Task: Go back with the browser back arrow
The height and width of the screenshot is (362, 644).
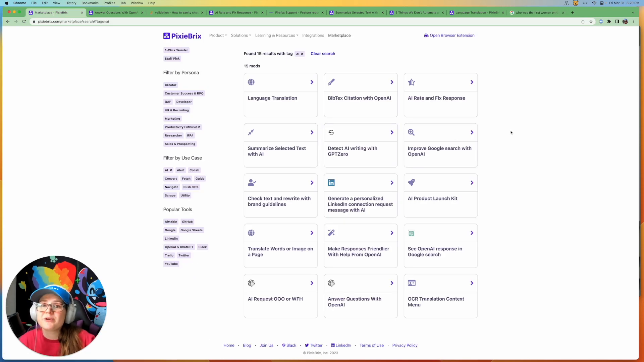Action: [x=8, y=21]
